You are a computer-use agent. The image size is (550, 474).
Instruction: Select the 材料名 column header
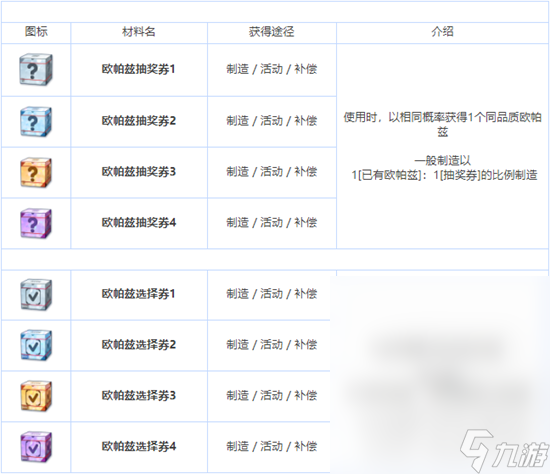click(139, 32)
